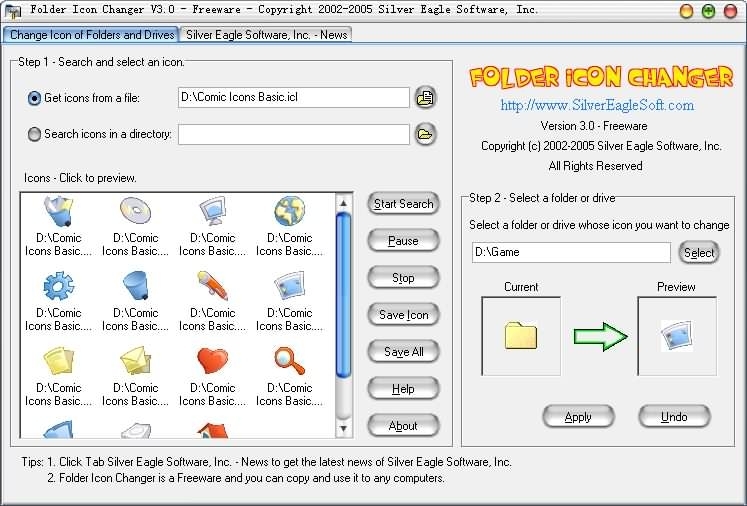Click the icon list scroll-down arrow
Screen dimensions: 747x506
click(343, 428)
